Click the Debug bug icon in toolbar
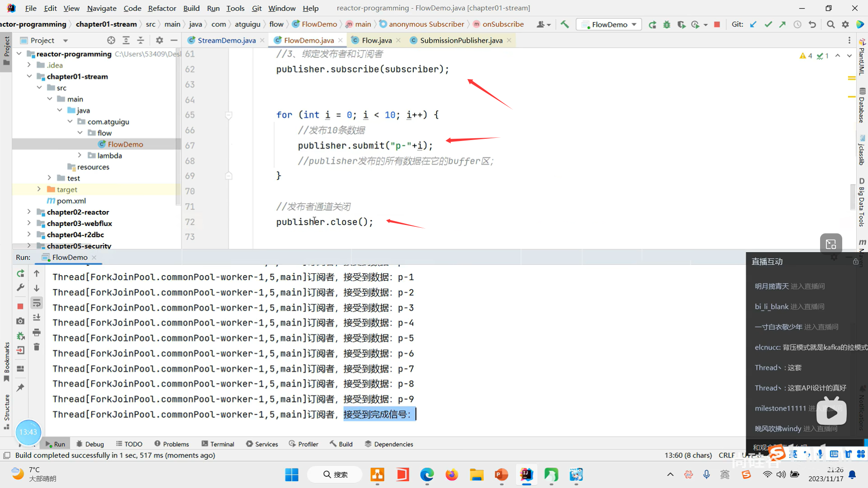Image resolution: width=868 pixels, height=488 pixels. point(667,24)
